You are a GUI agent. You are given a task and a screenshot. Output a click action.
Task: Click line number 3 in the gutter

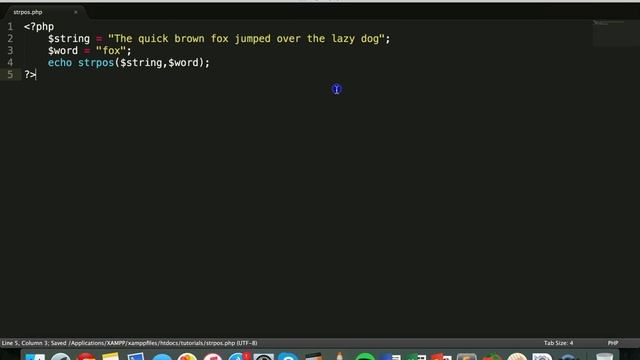[x=10, y=51]
